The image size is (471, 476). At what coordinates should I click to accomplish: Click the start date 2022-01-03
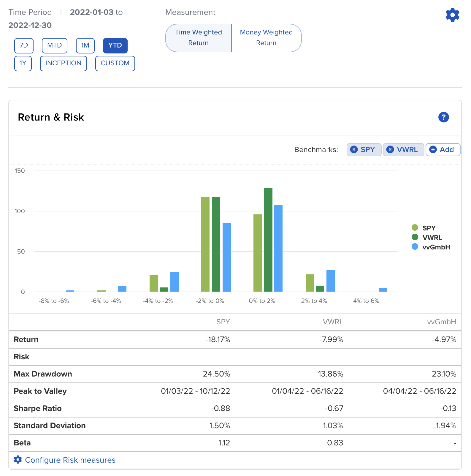tap(92, 12)
